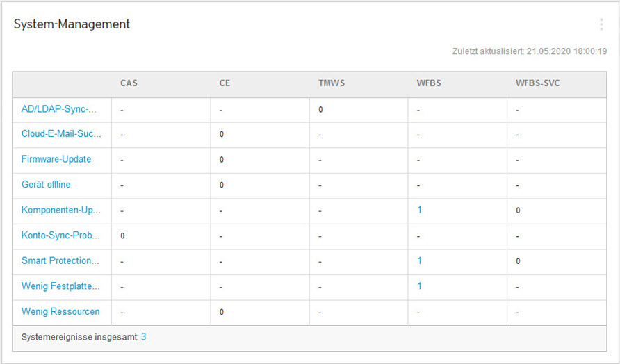
Task: Open the Wenig Festplatte... event link
Action: 60,286
